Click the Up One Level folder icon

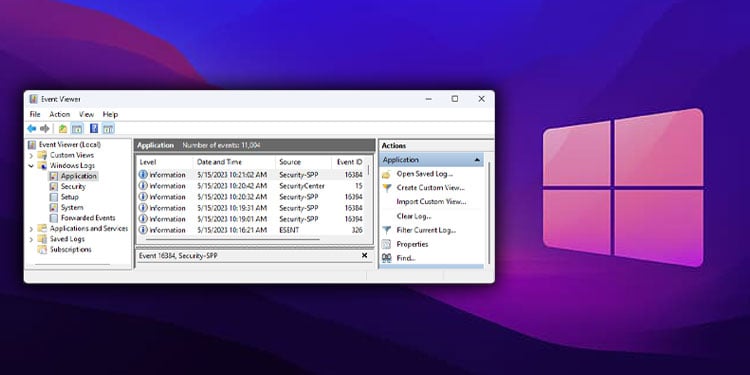(63, 129)
